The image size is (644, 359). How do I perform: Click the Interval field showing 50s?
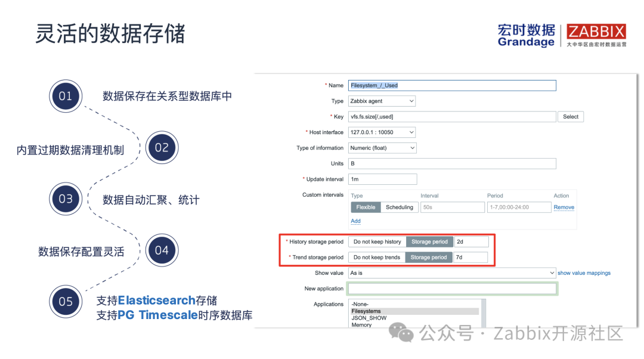point(452,207)
